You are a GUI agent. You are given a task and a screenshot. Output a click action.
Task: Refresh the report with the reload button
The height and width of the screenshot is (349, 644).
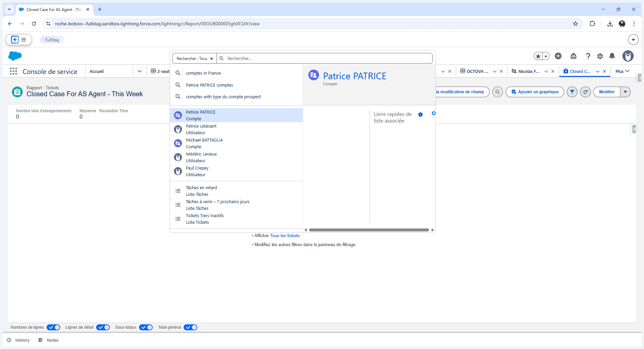(x=585, y=92)
